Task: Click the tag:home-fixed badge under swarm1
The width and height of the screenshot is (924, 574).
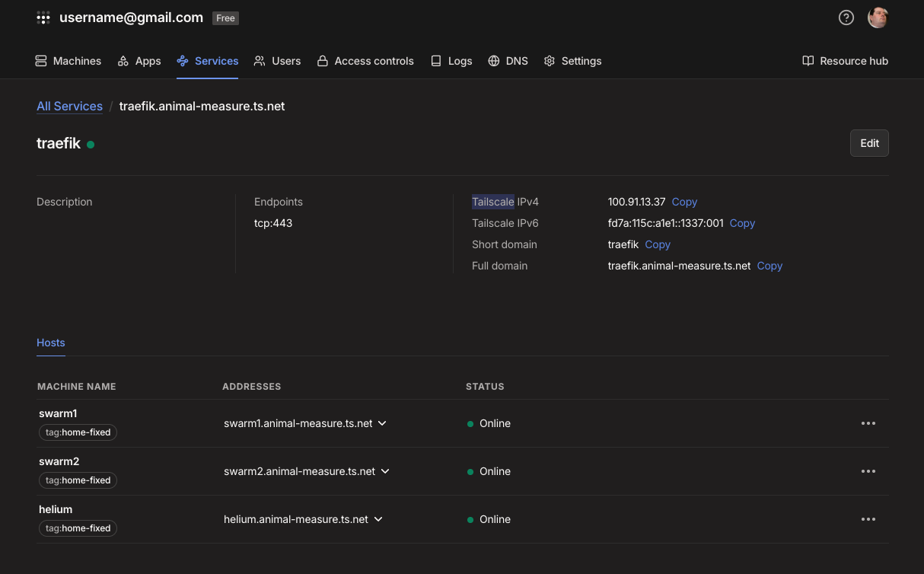Action: (x=78, y=432)
